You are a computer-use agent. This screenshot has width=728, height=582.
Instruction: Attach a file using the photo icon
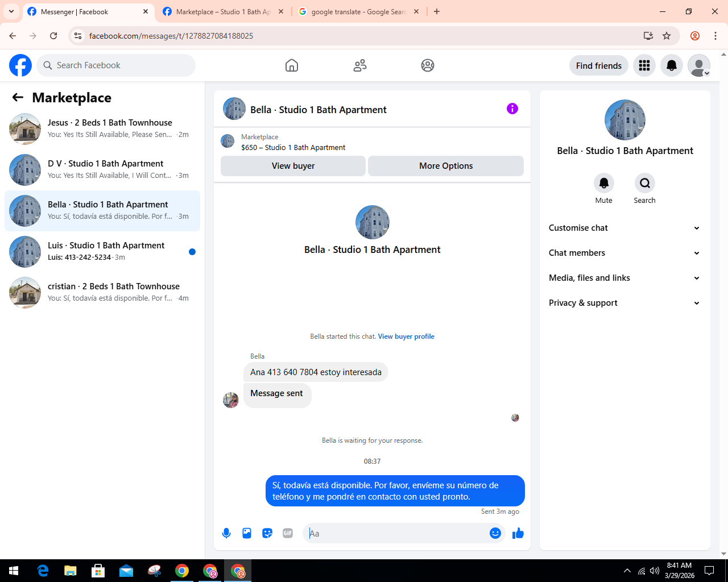pyautogui.click(x=247, y=533)
